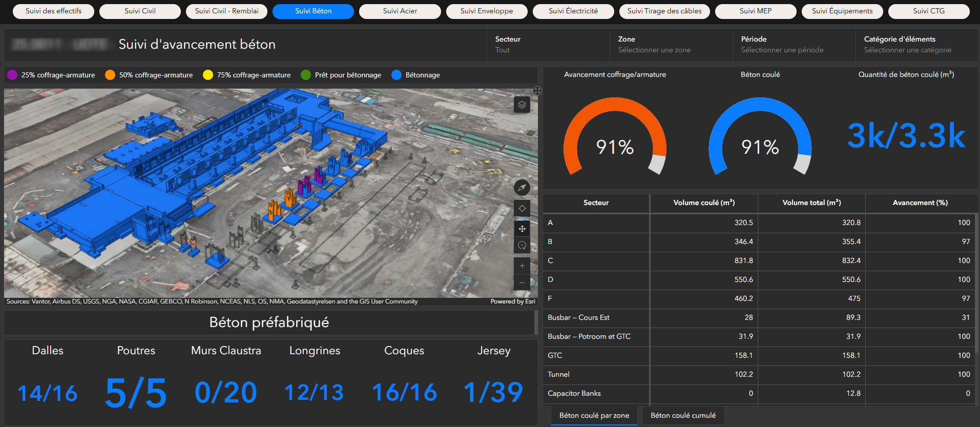Image resolution: width=980 pixels, height=427 pixels.
Task: Switch to Béton coulé cumulé tab
Action: pyautogui.click(x=683, y=416)
